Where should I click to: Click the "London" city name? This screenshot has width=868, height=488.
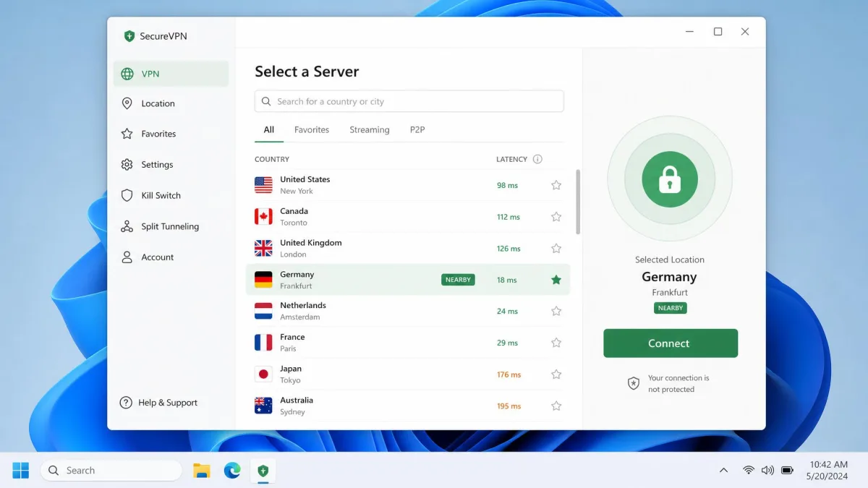click(x=293, y=254)
